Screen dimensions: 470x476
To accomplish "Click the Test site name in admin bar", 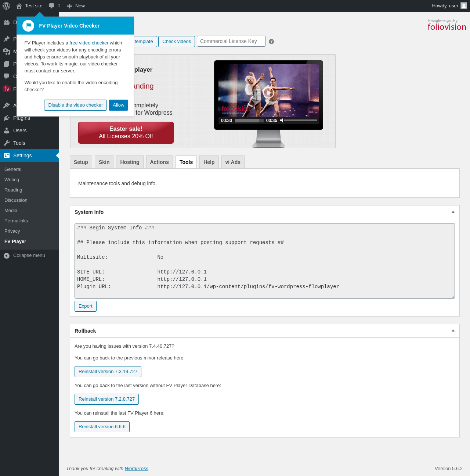I will [34, 6].
